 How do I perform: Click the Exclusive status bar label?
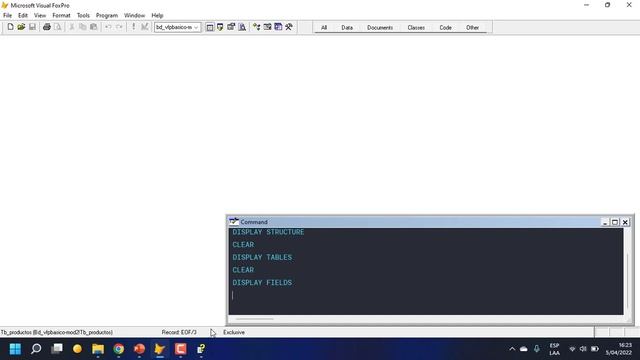pyautogui.click(x=234, y=332)
